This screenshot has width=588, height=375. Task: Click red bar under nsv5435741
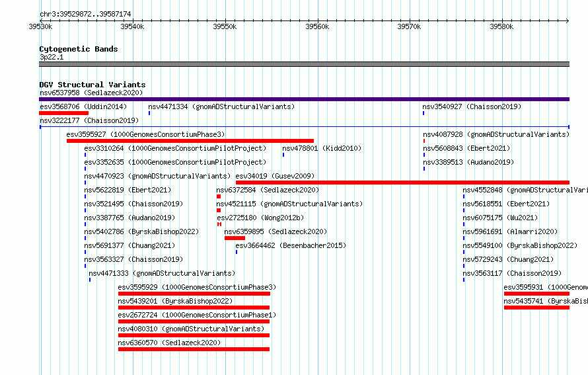coord(536,308)
